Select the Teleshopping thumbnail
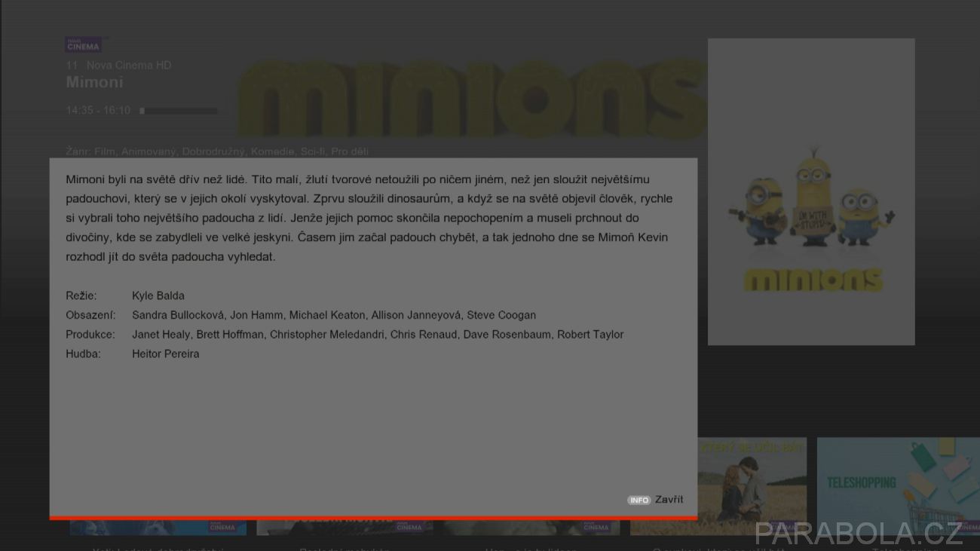 click(898, 486)
